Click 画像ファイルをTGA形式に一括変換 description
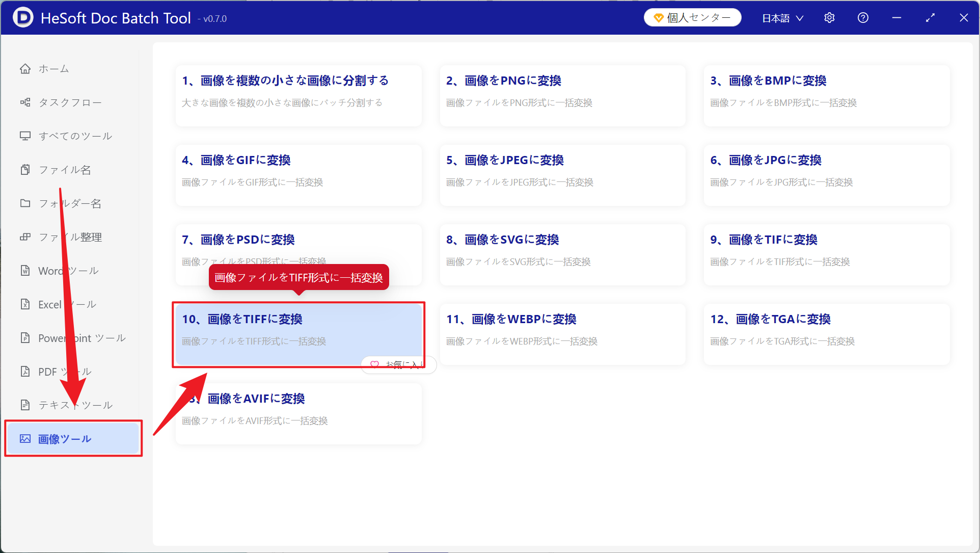Screen dimensions: 980x553 point(782,341)
